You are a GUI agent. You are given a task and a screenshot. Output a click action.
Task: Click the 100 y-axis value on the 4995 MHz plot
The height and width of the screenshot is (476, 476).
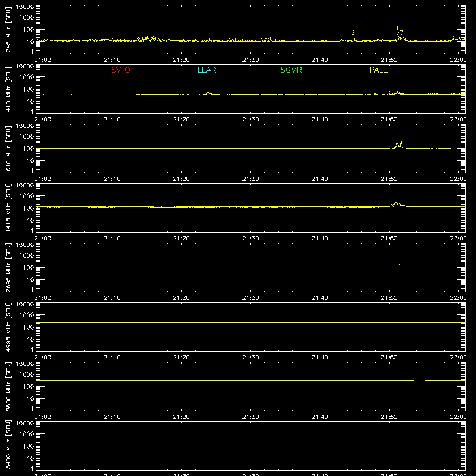29,327
